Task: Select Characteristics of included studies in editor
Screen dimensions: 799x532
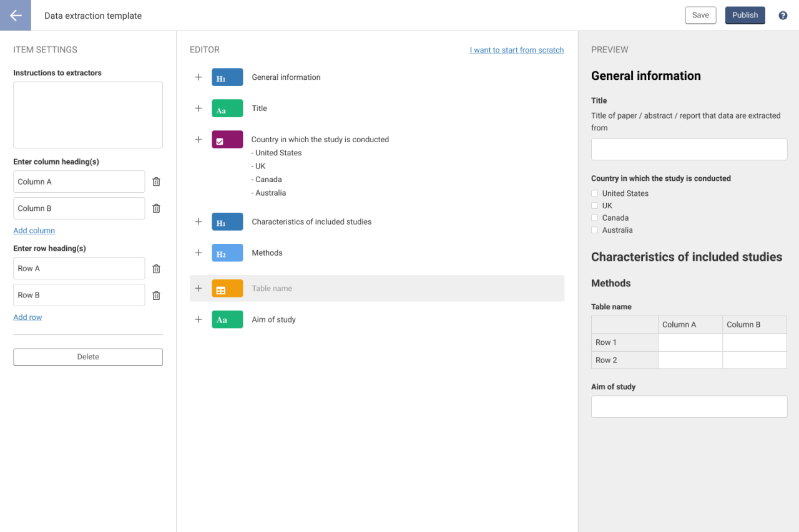Action: (311, 222)
